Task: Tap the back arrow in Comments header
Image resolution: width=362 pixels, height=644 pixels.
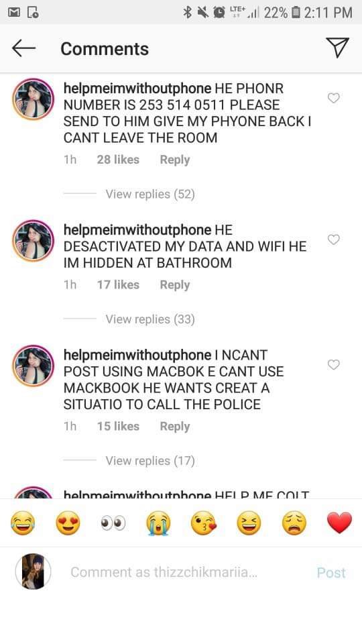Action: pyautogui.click(x=24, y=48)
